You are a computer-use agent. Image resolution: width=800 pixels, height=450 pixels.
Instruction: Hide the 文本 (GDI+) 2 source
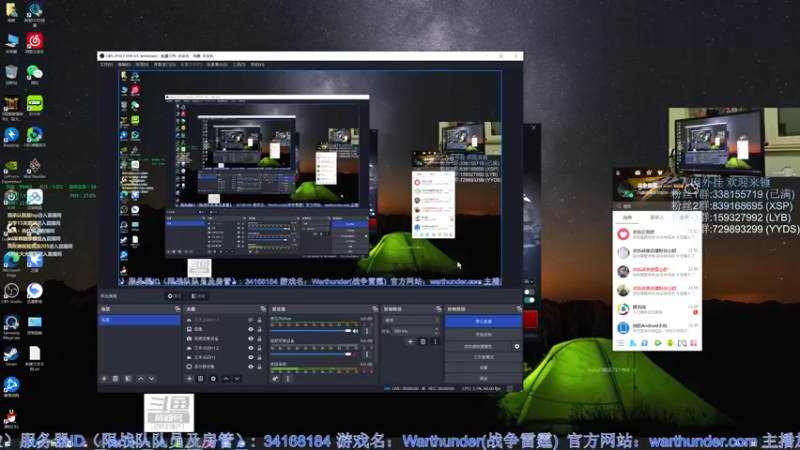[x=251, y=348]
